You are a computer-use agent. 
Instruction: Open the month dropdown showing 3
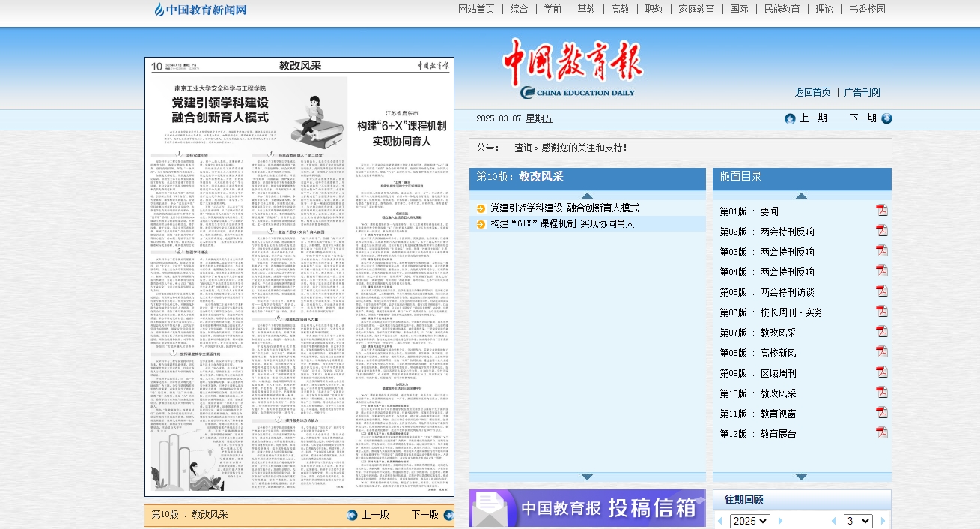(858, 521)
